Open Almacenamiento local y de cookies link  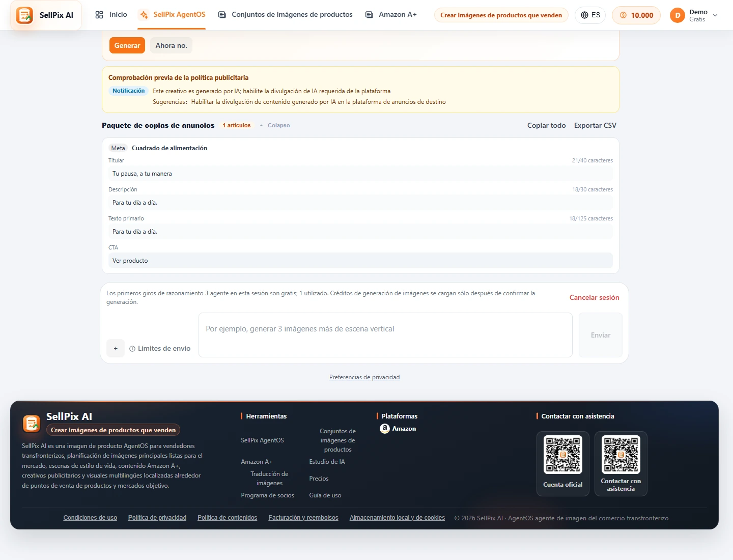pyautogui.click(x=397, y=518)
